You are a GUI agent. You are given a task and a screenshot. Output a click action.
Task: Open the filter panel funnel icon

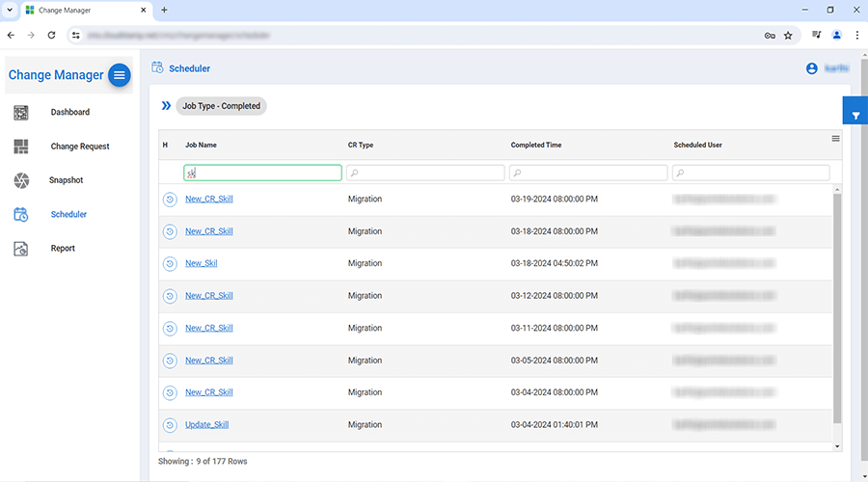tap(854, 115)
